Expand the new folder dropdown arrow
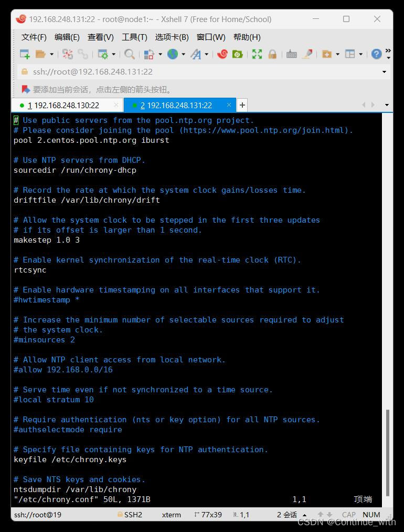 [337, 54]
